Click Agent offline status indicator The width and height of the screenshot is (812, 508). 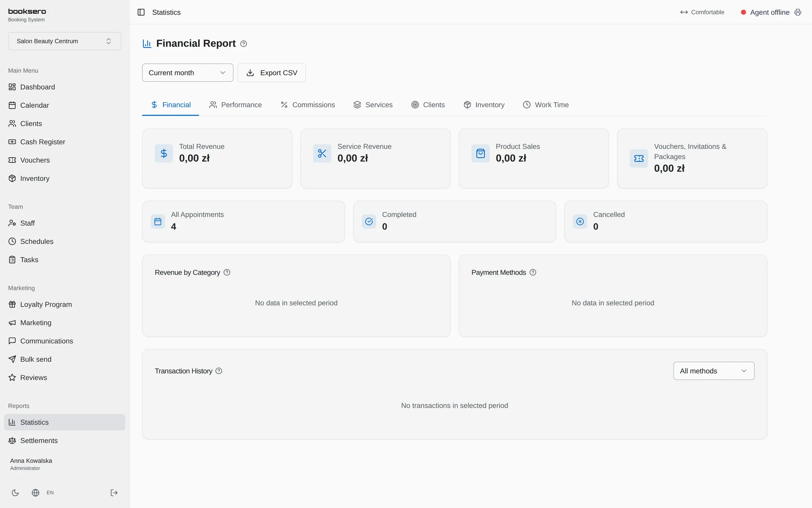coord(765,12)
